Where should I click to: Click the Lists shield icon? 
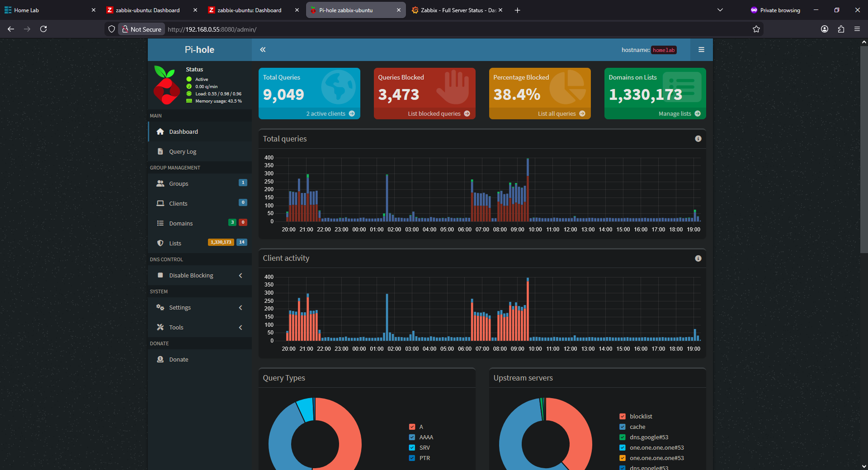click(x=160, y=243)
